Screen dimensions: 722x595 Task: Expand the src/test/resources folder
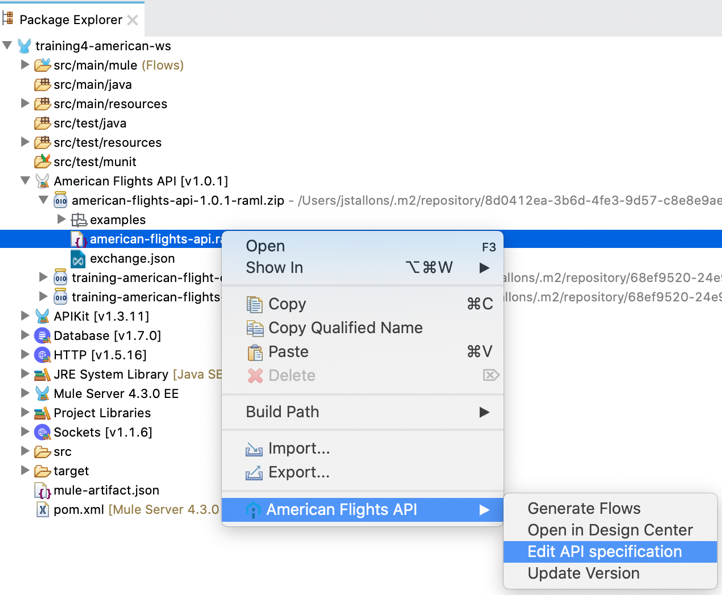[x=25, y=142]
